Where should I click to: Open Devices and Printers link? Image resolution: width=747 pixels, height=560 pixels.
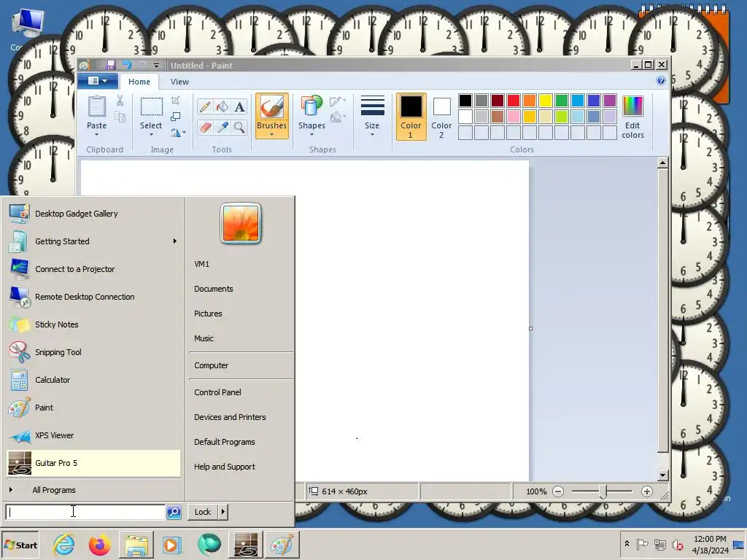230,416
